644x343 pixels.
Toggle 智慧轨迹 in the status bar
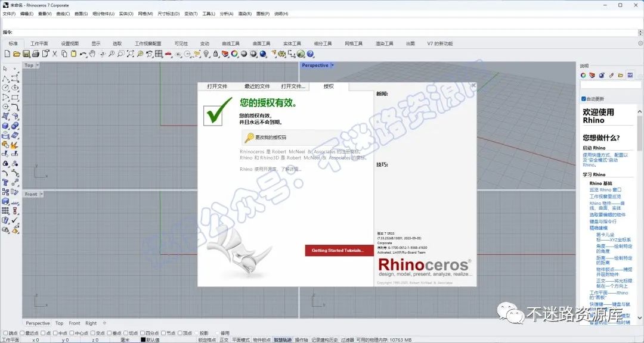[283, 340]
